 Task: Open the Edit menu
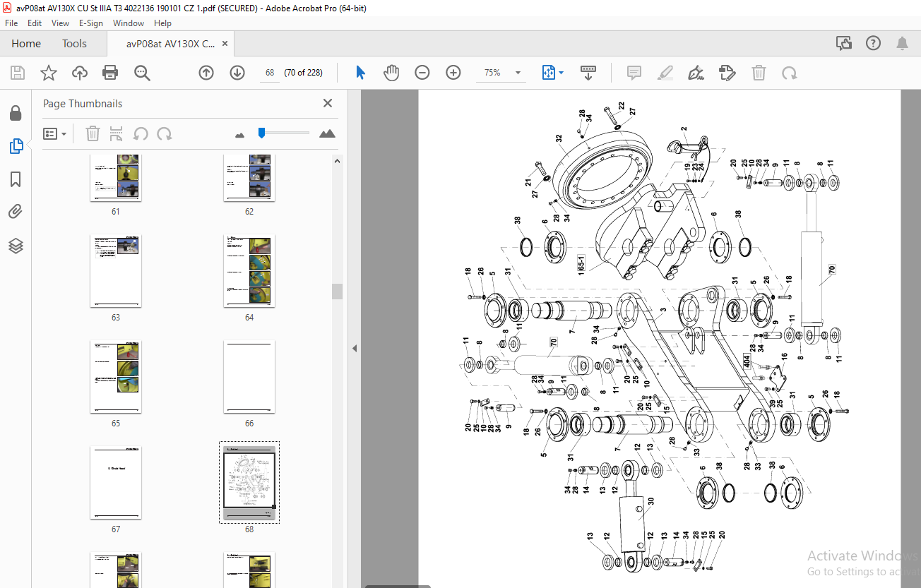[35, 23]
